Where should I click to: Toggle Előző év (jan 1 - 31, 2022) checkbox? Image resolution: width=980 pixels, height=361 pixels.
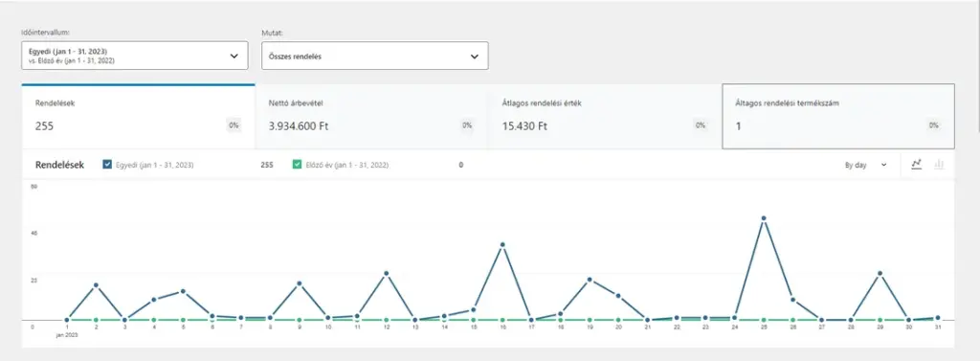[x=298, y=165]
